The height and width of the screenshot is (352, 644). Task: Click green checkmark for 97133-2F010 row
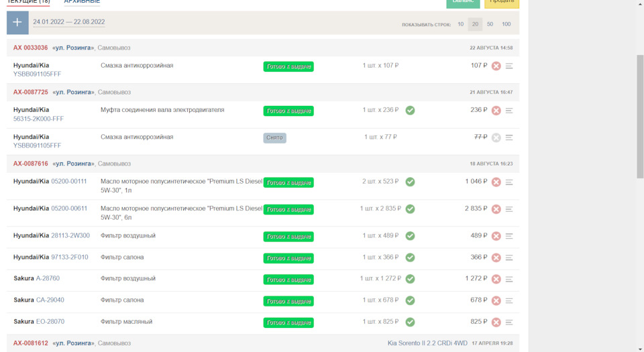click(410, 257)
